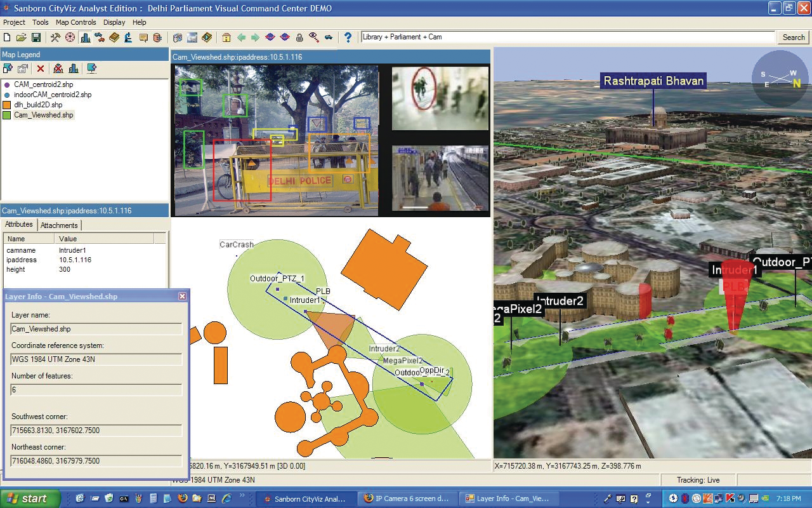Open the Map Controls menu
812x508 pixels.
pyautogui.click(x=75, y=22)
